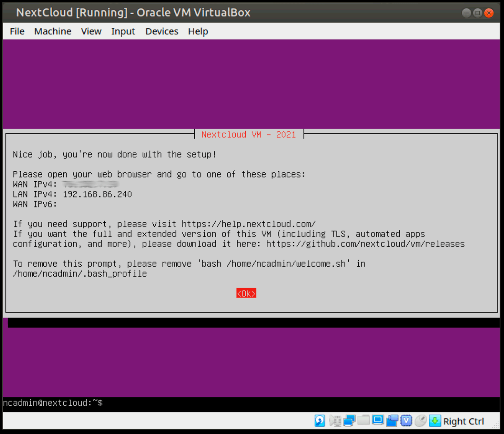
Task: Click the hard disk activity indicator
Action: (x=320, y=421)
